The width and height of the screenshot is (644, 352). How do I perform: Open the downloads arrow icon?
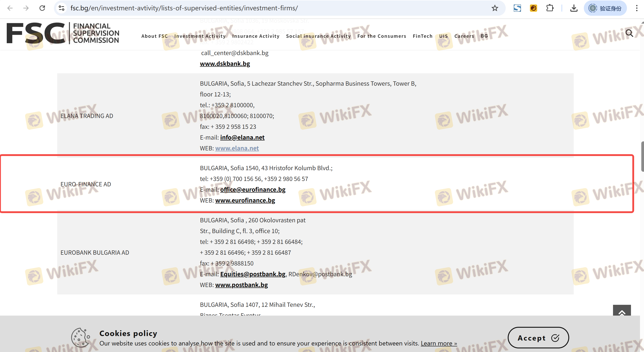coord(574,8)
